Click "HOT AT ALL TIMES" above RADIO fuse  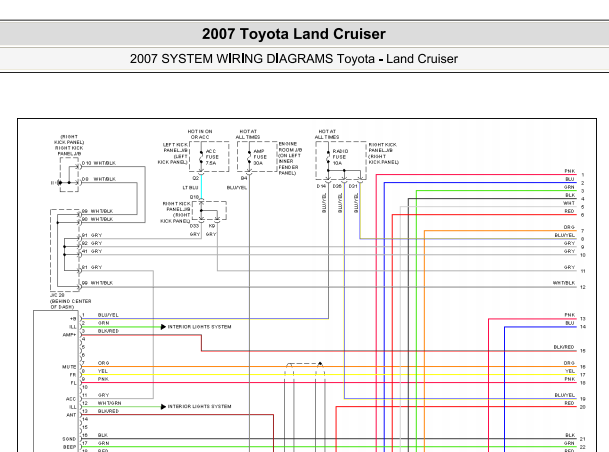(327, 134)
